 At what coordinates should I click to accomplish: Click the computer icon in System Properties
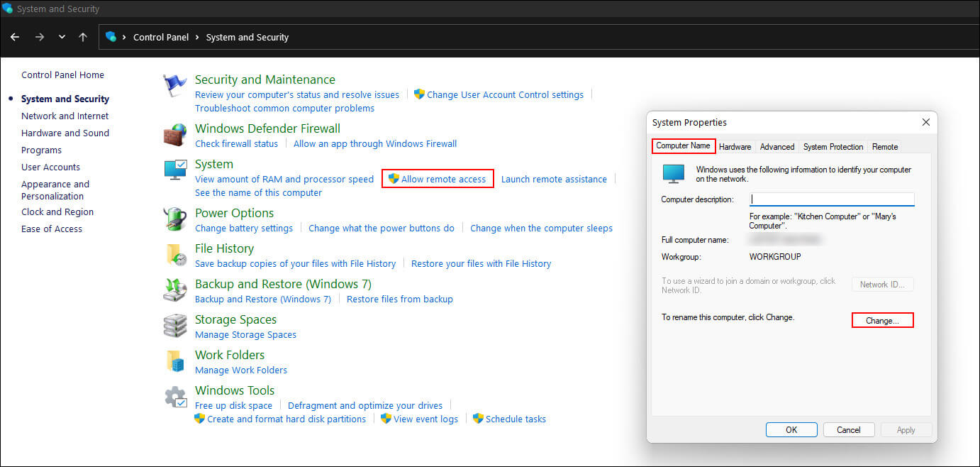point(673,174)
